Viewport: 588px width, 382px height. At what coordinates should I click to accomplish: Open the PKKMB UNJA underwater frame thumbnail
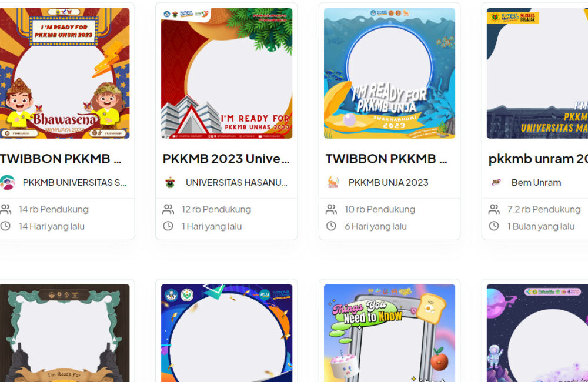click(390, 73)
